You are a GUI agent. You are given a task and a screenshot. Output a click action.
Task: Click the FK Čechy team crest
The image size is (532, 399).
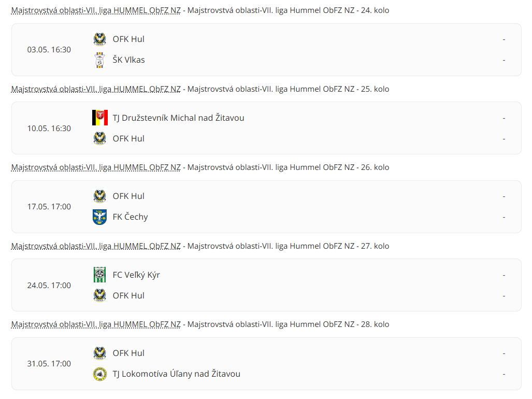pyautogui.click(x=99, y=217)
